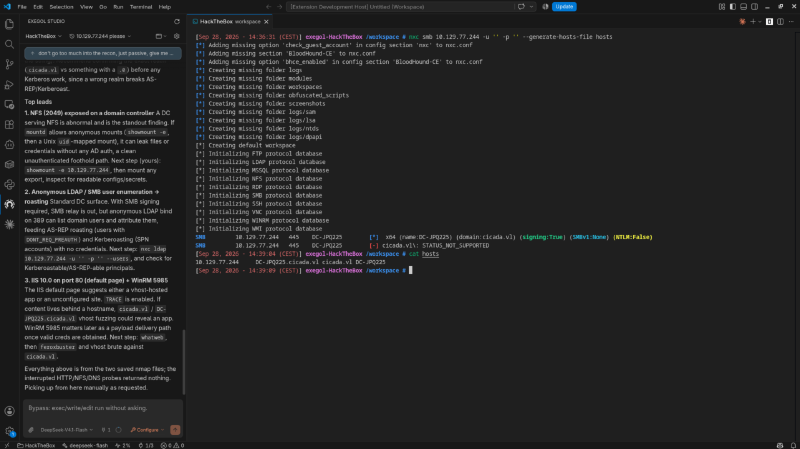This screenshot has height=449, width=800.
Task: Toggle the bottom panel visibility
Action: tap(743, 7)
